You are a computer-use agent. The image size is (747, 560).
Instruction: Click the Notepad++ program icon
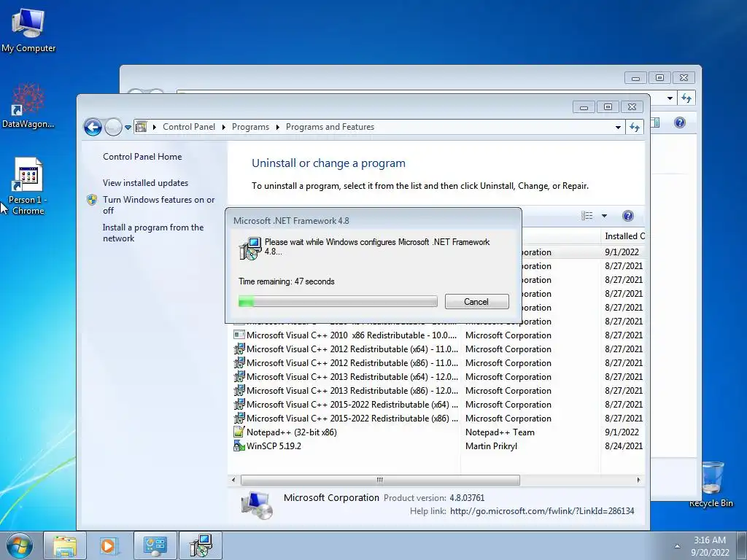(x=239, y=432)
